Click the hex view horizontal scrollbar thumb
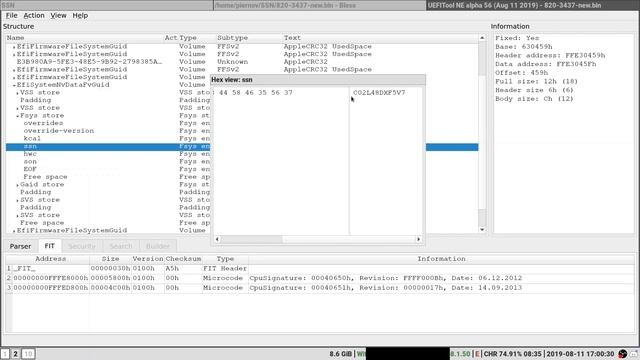This screenshot has width=640, height=360. point(251,239)
